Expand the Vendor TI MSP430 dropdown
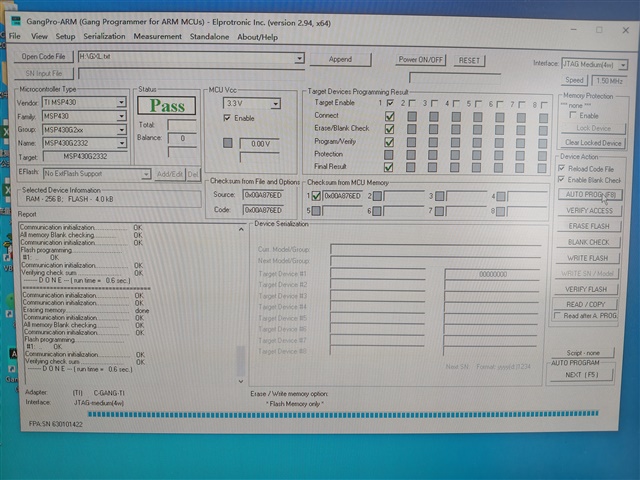The height and width of the screenshot is (480, 640). tap(121, 102)
